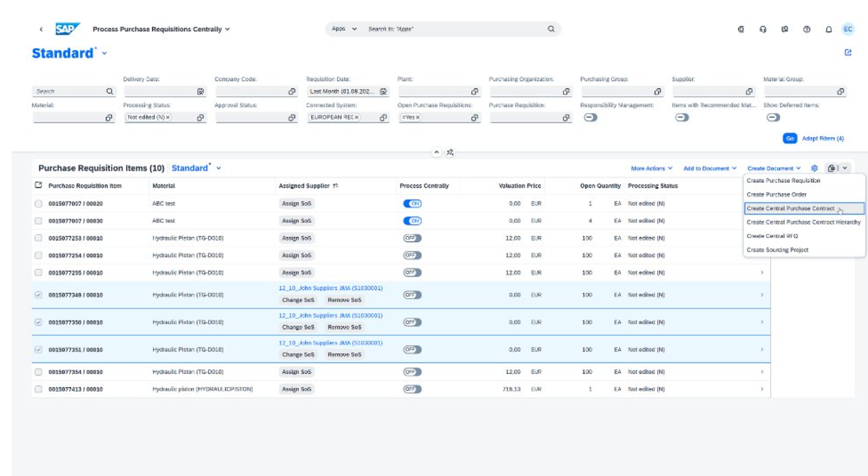This screenshot has height=476, width=868.
Task: Click the support headset icon
Action: (763, 29)
